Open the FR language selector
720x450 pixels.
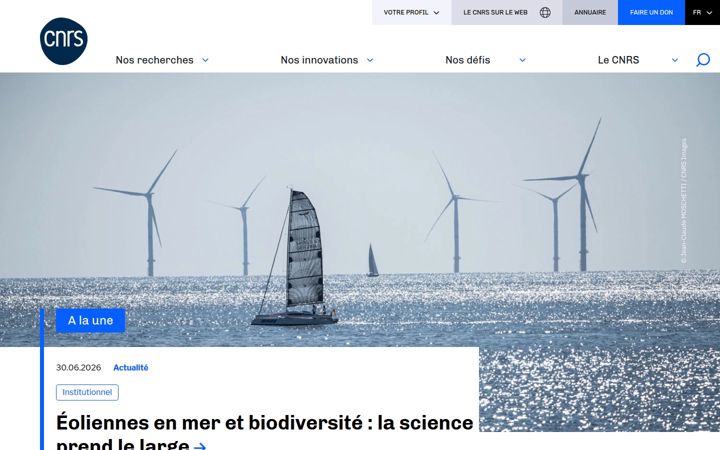[x=703, y=12]
